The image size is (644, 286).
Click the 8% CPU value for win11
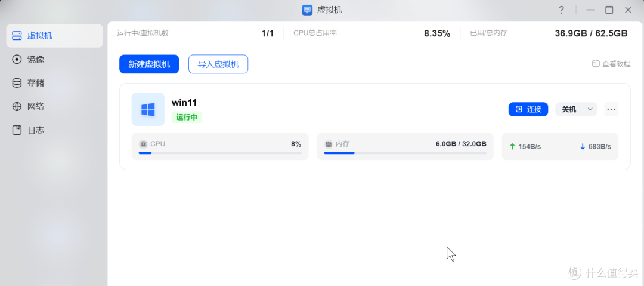[x=296, y=144]
